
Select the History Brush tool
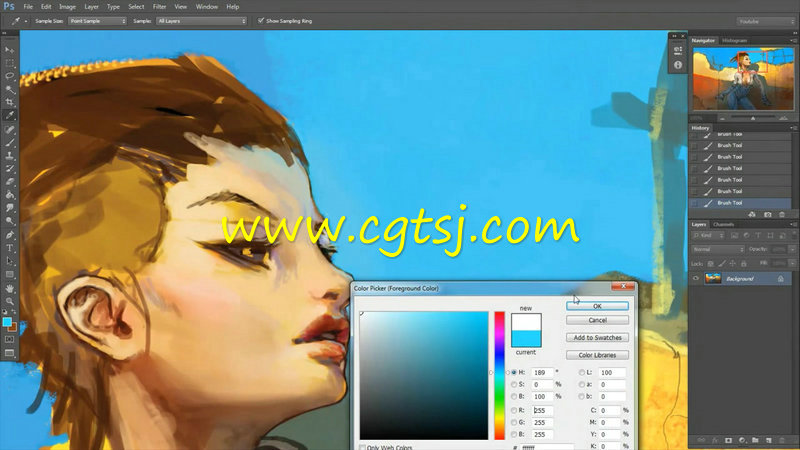[9, 169]
